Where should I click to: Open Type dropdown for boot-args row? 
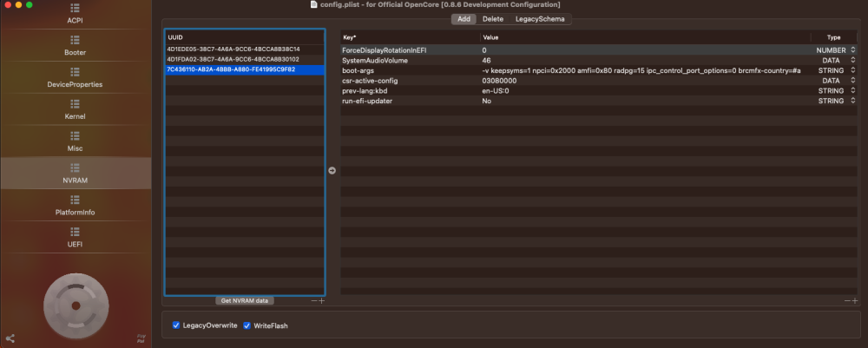click(853, 70)
